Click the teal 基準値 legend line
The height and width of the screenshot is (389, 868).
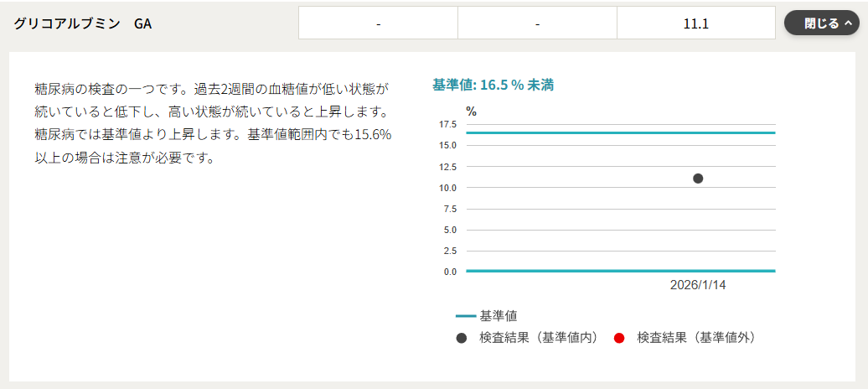tap(465, 316)
